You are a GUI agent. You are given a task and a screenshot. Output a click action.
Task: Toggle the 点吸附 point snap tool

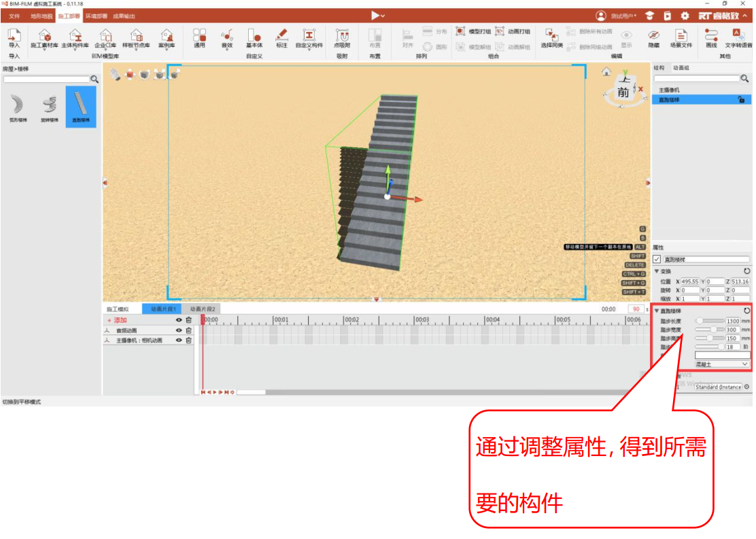(343, 38)
